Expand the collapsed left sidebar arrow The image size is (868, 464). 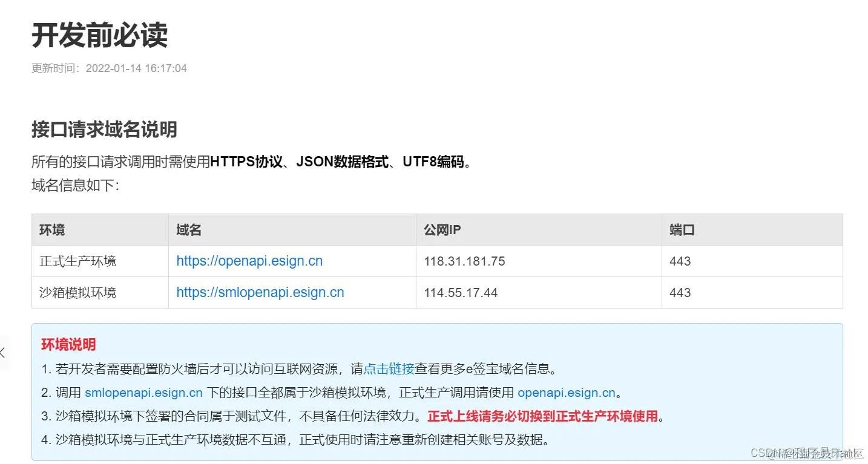click(3, 353)
